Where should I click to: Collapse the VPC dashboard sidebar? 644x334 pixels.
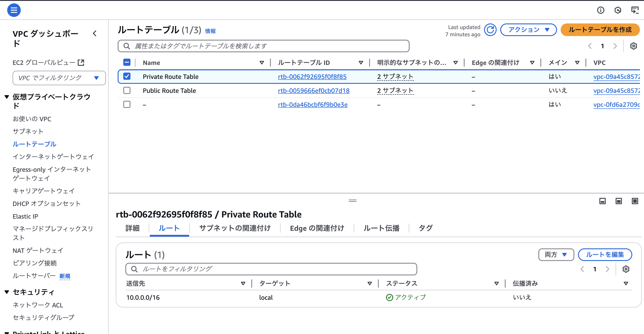point(95,34)
